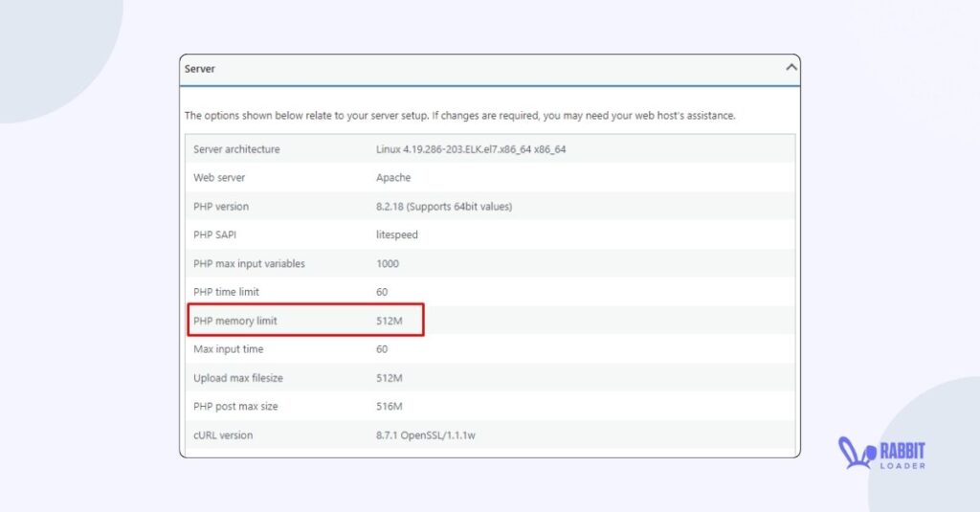Viewport: 980px width, 512px height.
Task: Select the PHP time limit value 60
Action: click(382, 292)
